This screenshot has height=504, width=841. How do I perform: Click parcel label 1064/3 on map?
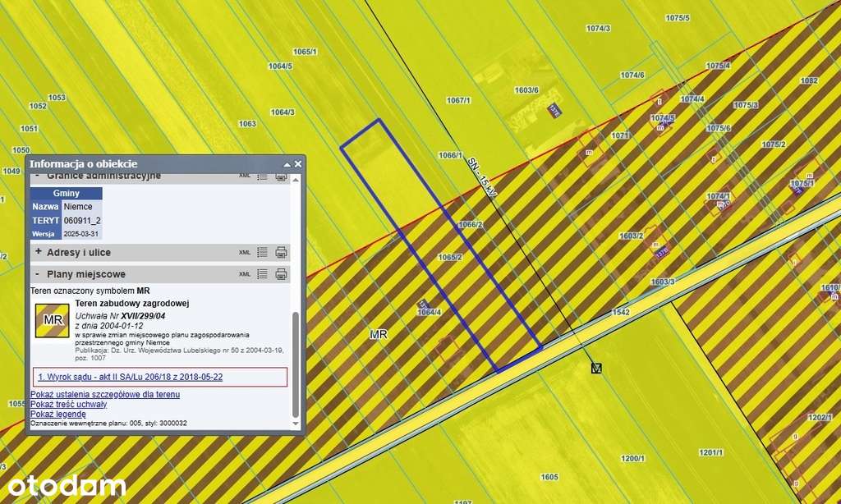(x=283, y=112)
